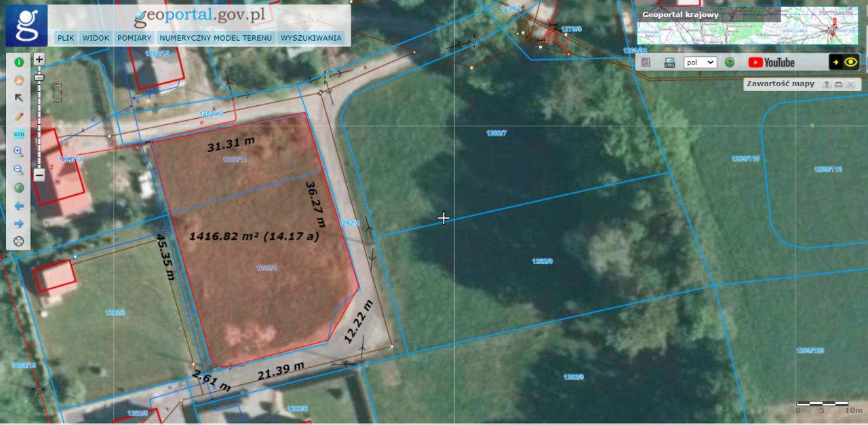The height and width of the screenshot is (425, 868).
Task: Click the 31.31 m measurement label
Action: (231, 143)
